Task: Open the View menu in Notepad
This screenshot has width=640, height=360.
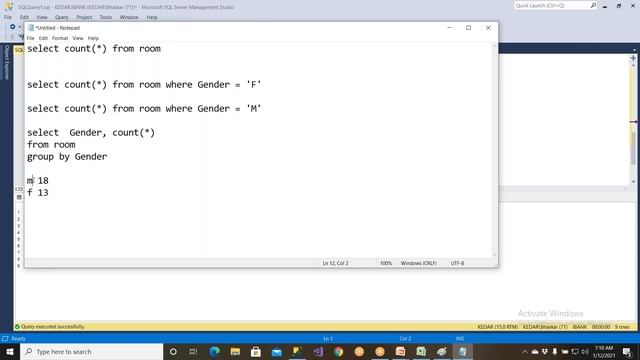Action: tap(78, 38)
